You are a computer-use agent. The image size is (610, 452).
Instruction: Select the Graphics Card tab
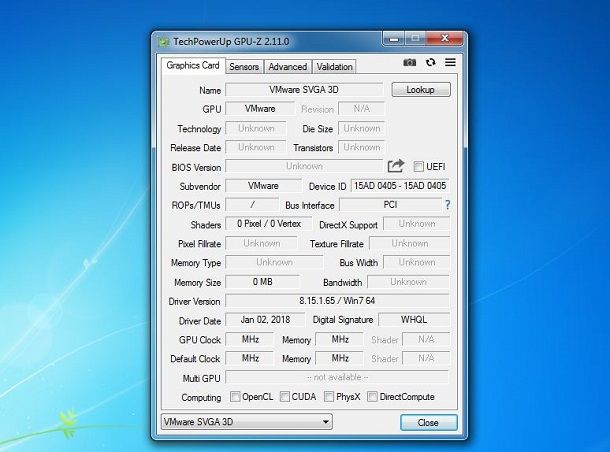pos(193,65)
